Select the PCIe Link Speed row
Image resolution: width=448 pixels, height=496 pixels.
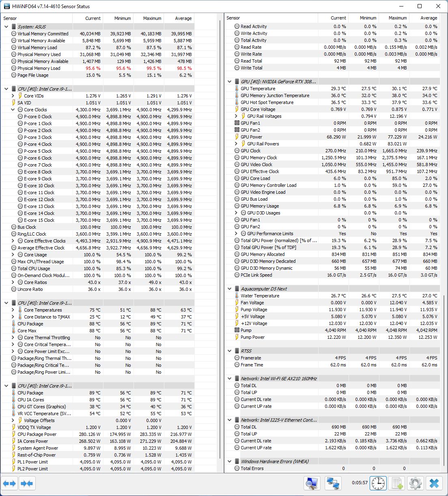pyautogui.click(x=332, y=275)
